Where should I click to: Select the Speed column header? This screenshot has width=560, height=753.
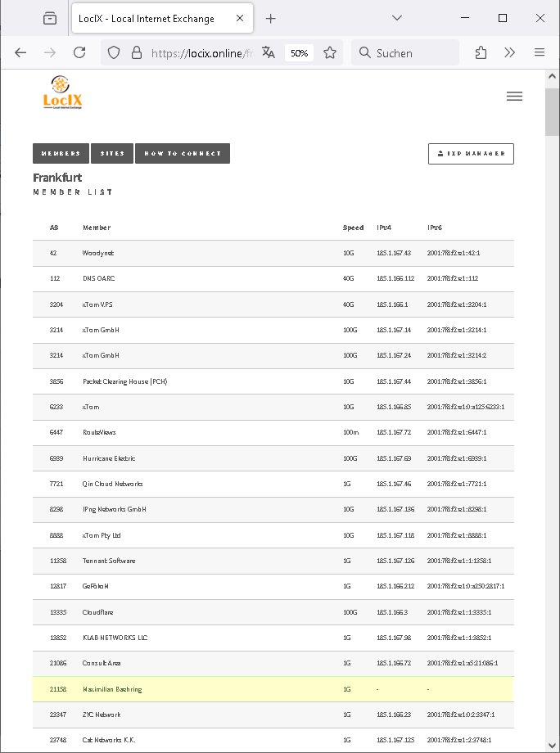coord(353,228)
